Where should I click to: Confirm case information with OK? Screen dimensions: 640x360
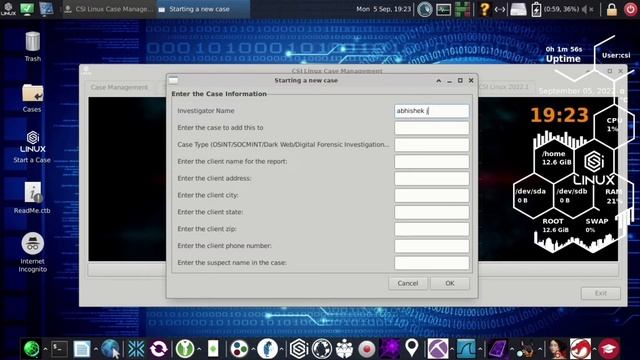tap(450, 283)
